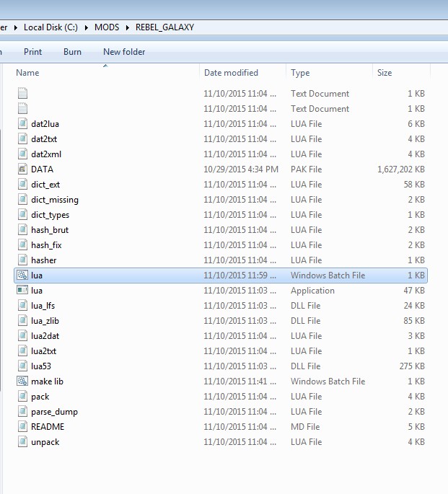
Task: Click the 275 KB size value
Action: coord(412,366)
